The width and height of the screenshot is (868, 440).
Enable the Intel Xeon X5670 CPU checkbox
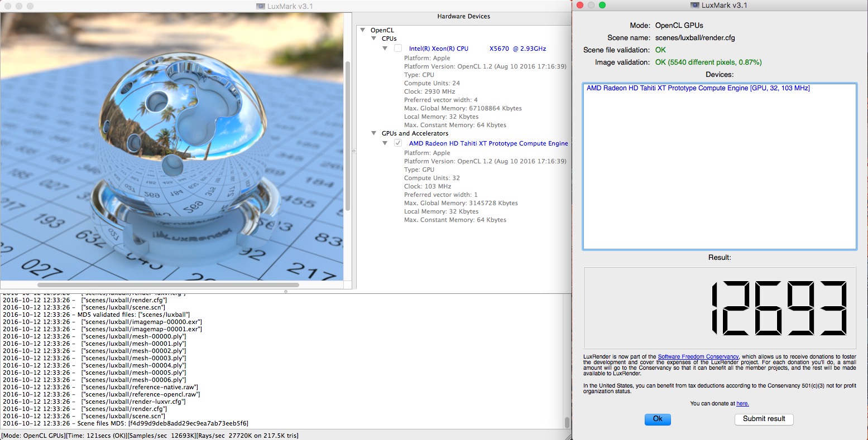tap(398, 49)
